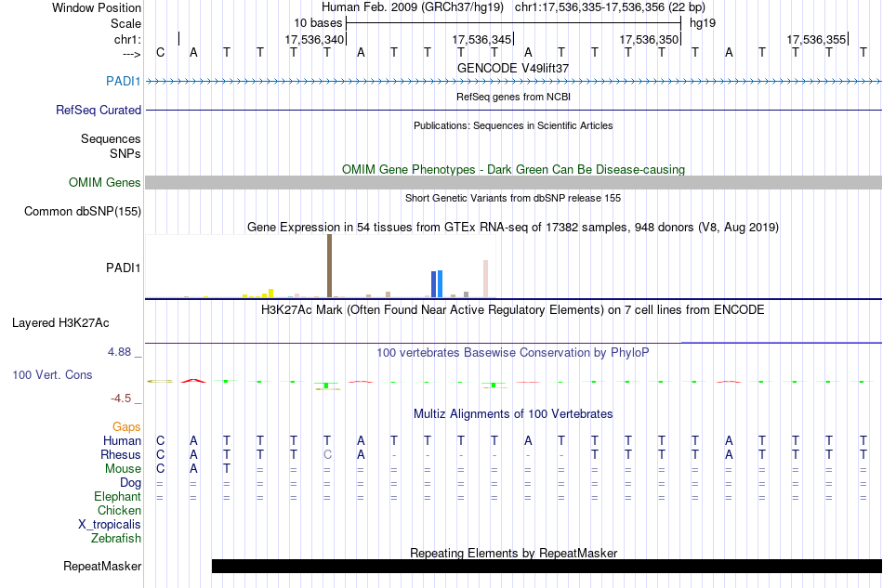Image resolution: width=883 pixels, height=588 pixels.
Task: Click the '10 bases' scale text
Action: [x=318, y=23]
